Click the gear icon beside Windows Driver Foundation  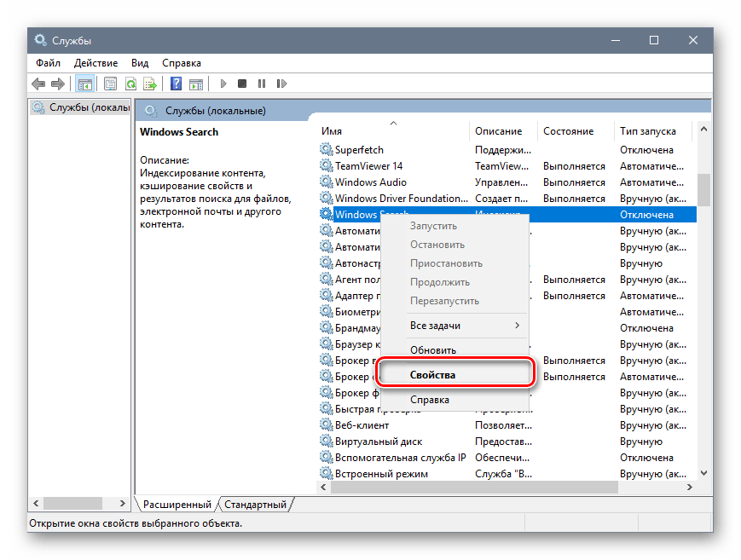(x=326, y=198)
